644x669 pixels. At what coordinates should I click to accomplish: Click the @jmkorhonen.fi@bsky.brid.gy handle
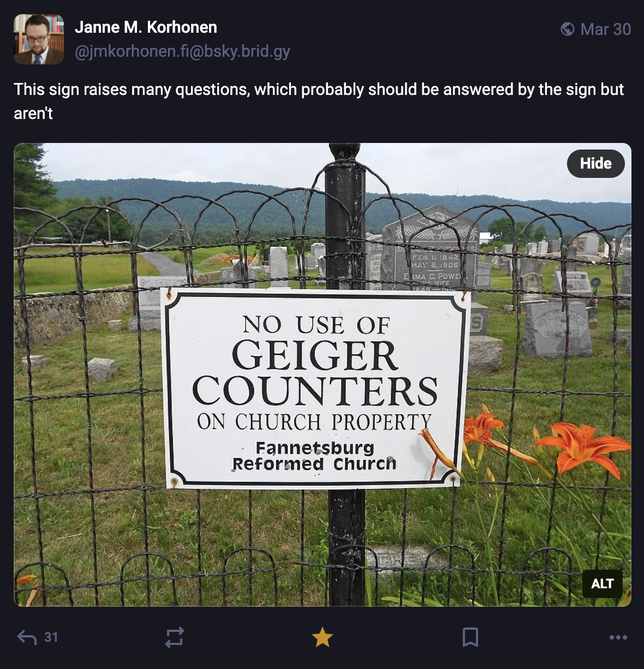point(182,51)
